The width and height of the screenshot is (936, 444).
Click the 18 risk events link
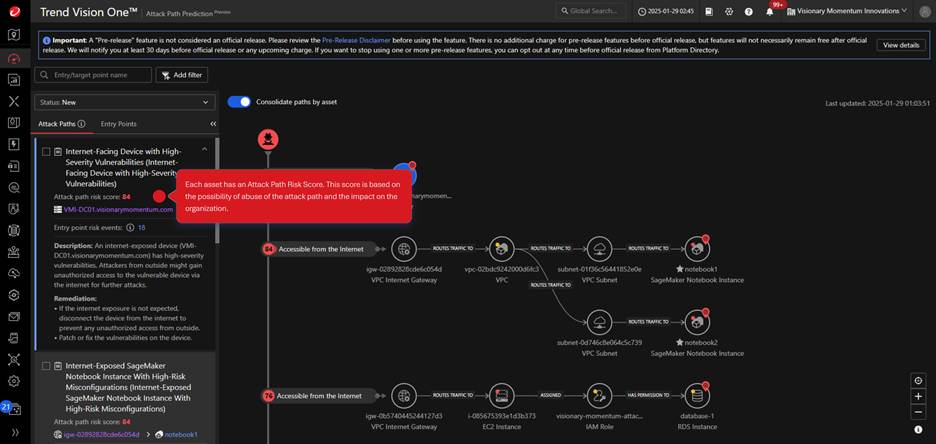(141, 228)
